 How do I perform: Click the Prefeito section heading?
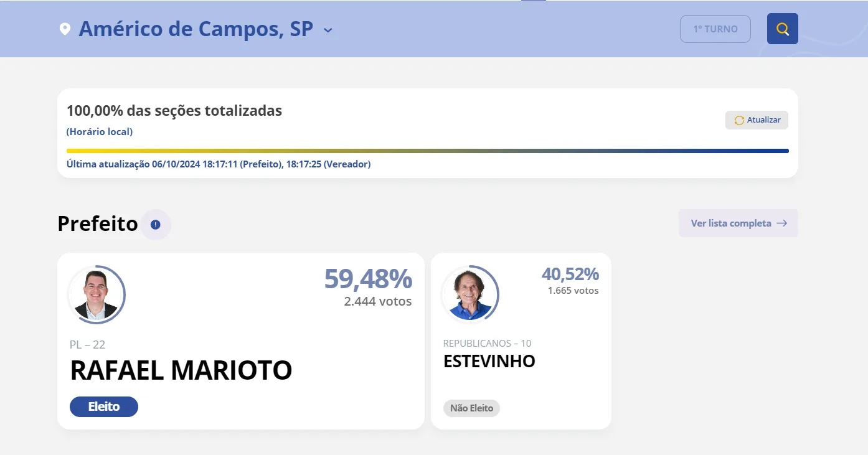[98, 223]
